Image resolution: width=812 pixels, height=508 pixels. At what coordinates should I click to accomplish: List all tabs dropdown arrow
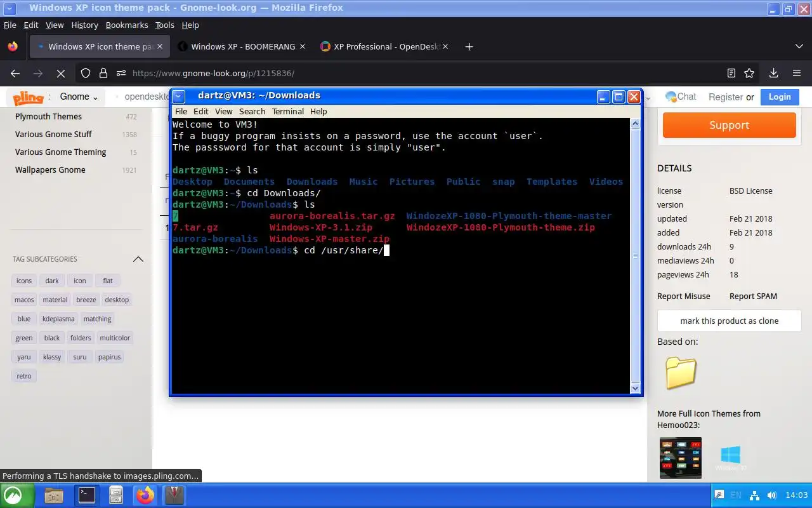click(799, 46)
